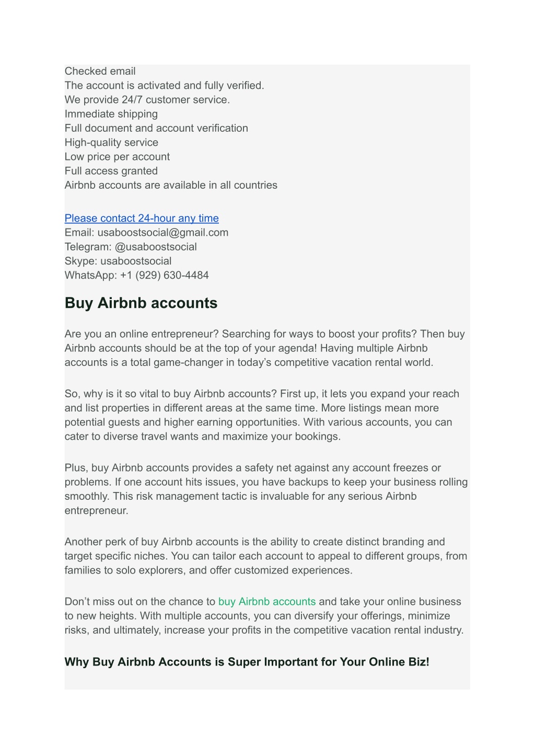Open the 'Please contact 24-hour any time' link

142,218
